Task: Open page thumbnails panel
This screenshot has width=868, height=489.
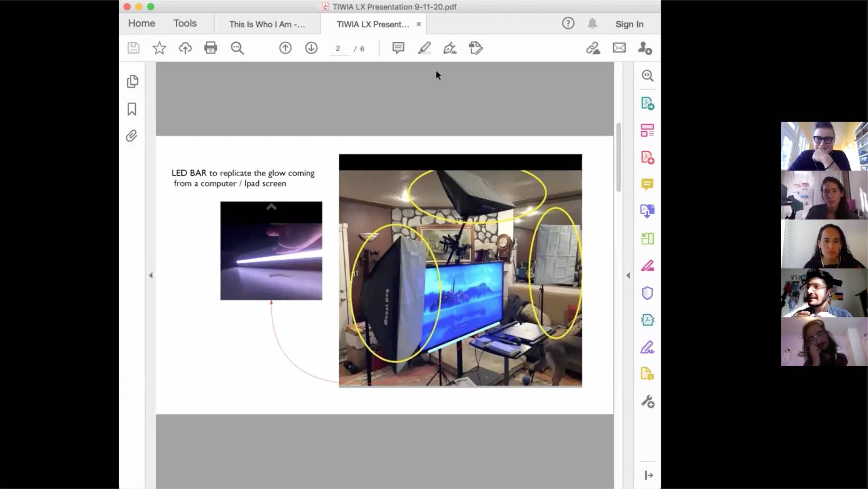Action: [132, 81]
